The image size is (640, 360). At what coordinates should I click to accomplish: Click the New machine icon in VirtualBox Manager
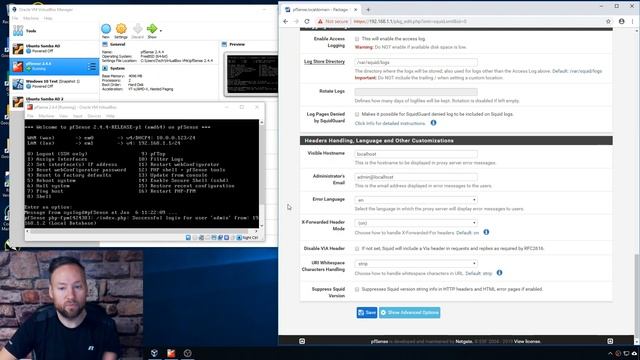point(106,29)
